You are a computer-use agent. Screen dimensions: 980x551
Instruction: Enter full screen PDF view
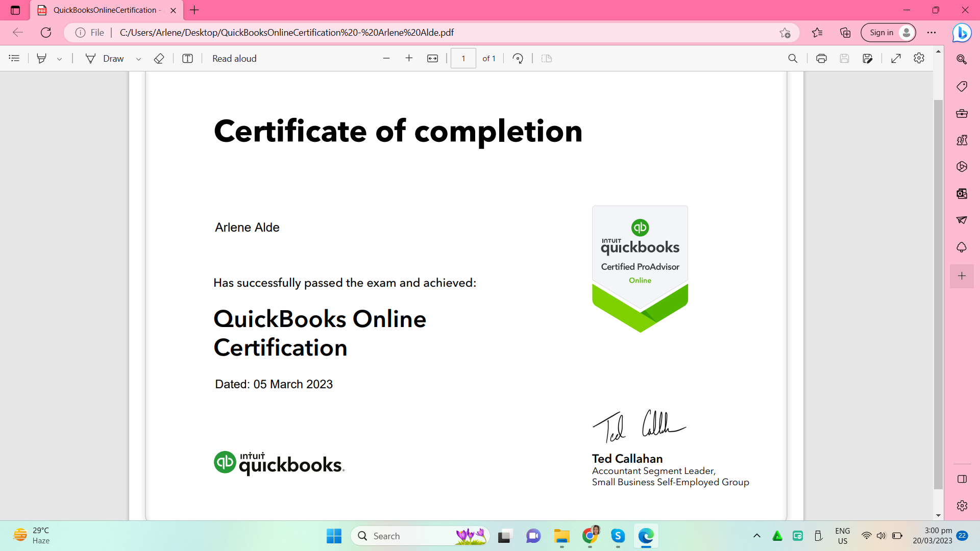896,58
